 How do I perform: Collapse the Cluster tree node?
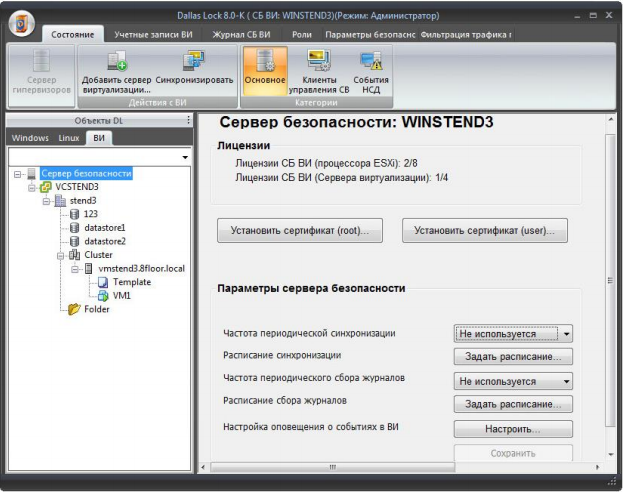[60, 256]
